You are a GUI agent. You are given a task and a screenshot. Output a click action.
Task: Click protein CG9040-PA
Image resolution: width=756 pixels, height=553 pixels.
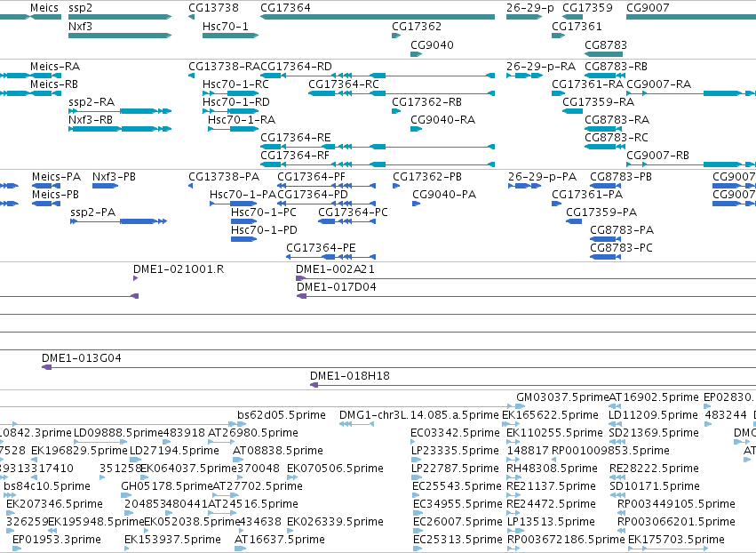(444, 195)
